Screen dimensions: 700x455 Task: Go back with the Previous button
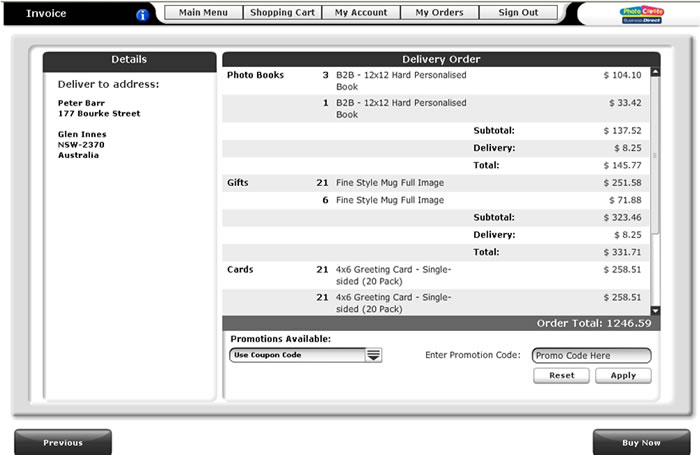tap(63, 442)
